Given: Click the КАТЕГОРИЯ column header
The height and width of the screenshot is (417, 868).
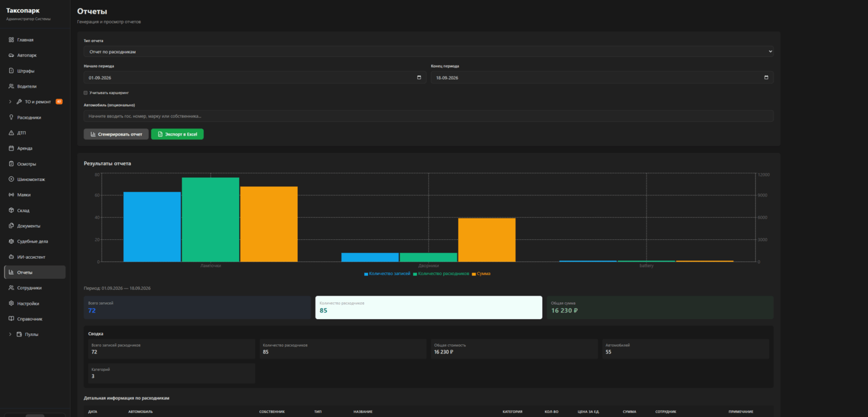Looking at the screenshot, I should (512, 412).
